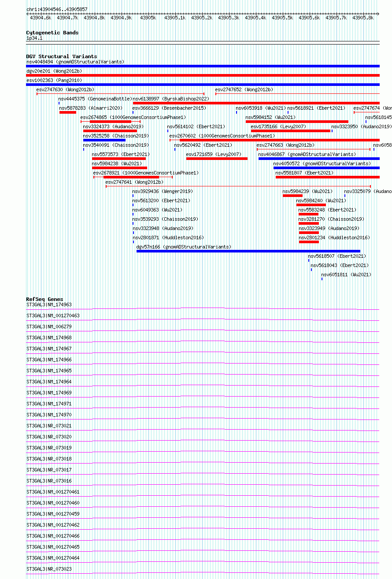The width and height of the screenshot is (392, 579).
Task: Click the nsv3323950 (Audano2019) label
Action: click(361, 126)
